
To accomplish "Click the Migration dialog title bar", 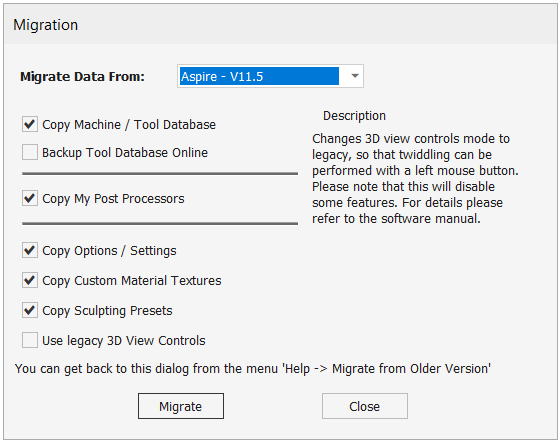I will click(x=280, y=25).
